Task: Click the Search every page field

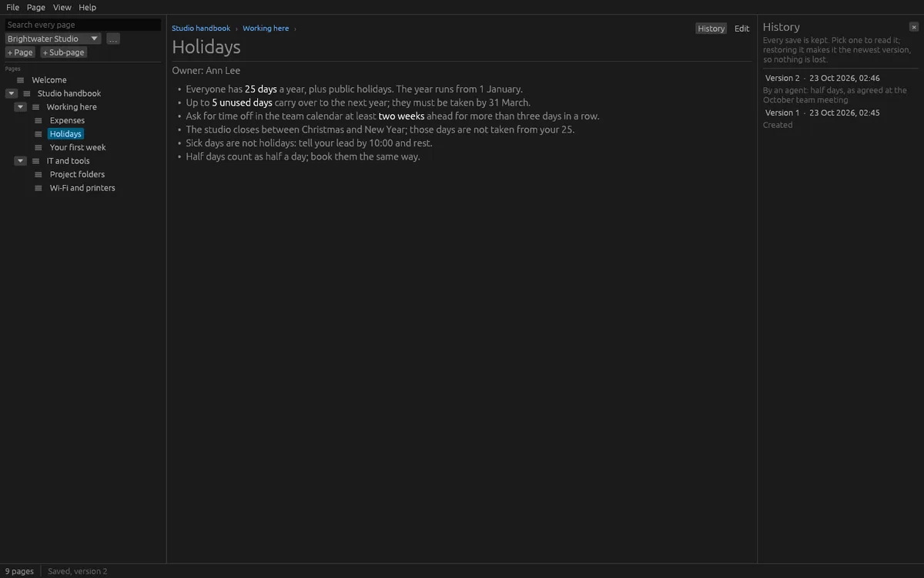Action: pos(83,25)
